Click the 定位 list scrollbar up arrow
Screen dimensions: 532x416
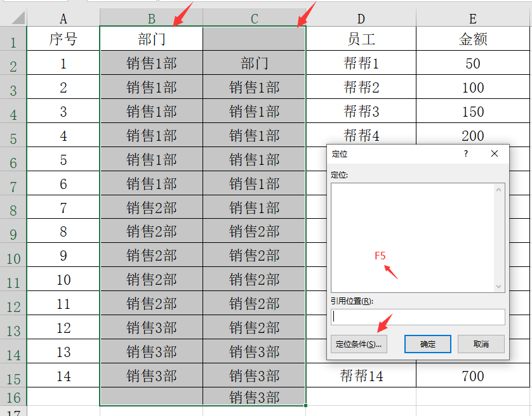(498, 190)
